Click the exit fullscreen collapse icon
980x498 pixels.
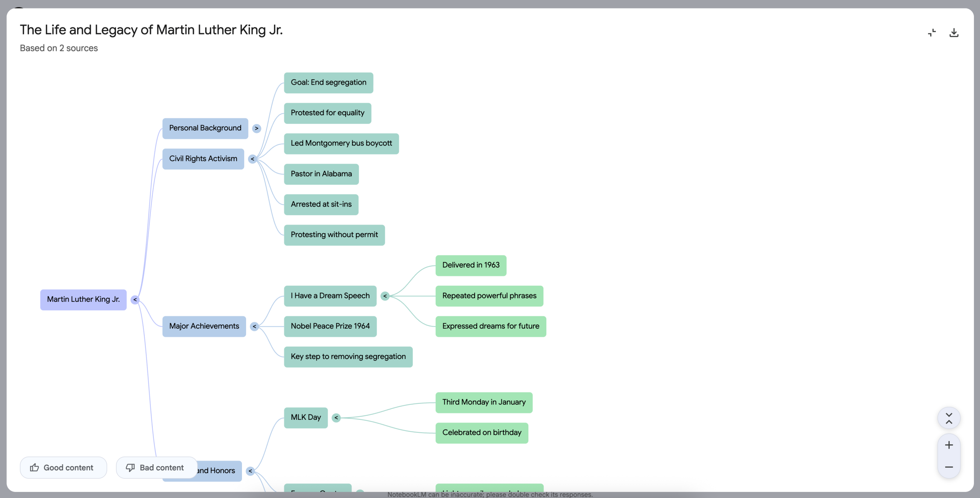932,33
